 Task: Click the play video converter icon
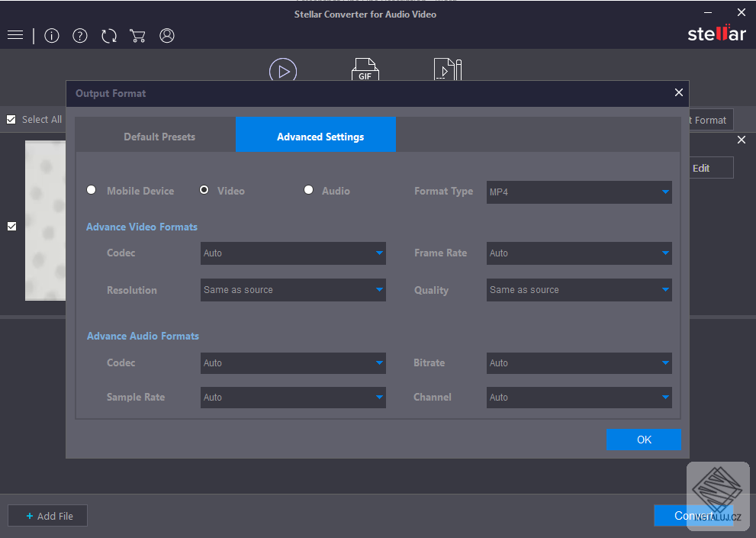pos(283,69)
